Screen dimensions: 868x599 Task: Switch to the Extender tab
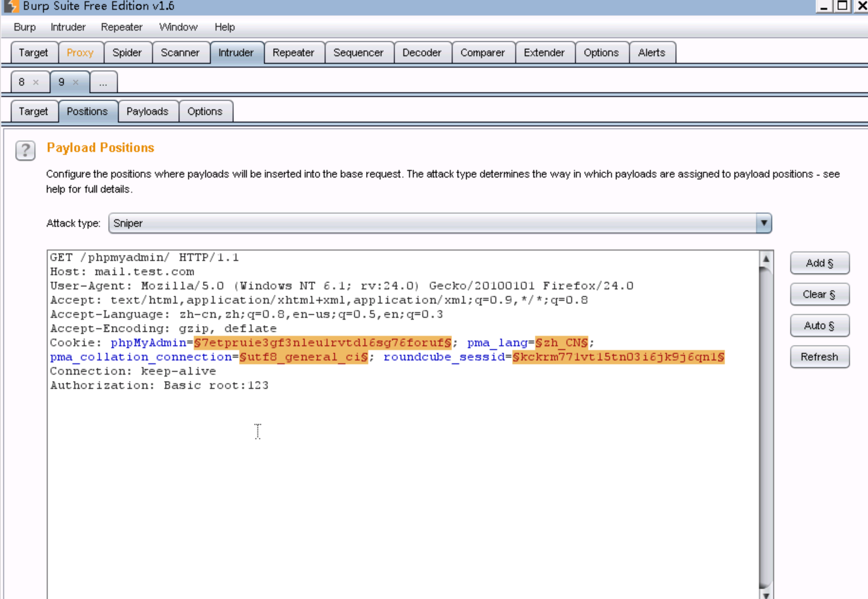(x=544, y=52)
